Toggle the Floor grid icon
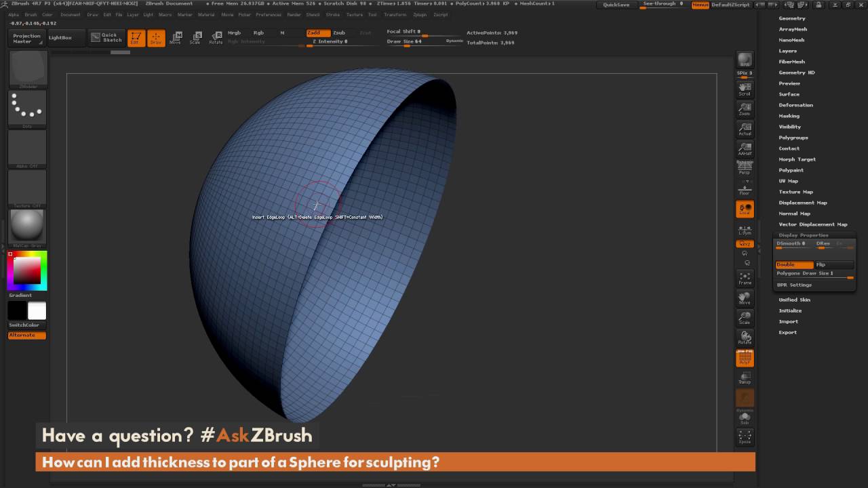The image size is (868, 488). pyautogui.click(x=745, y=188)
